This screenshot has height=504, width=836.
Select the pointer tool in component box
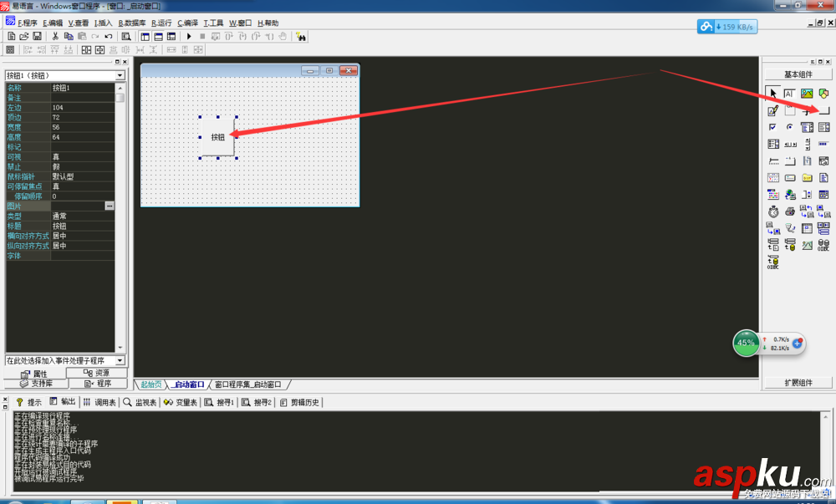coord(772,94)
